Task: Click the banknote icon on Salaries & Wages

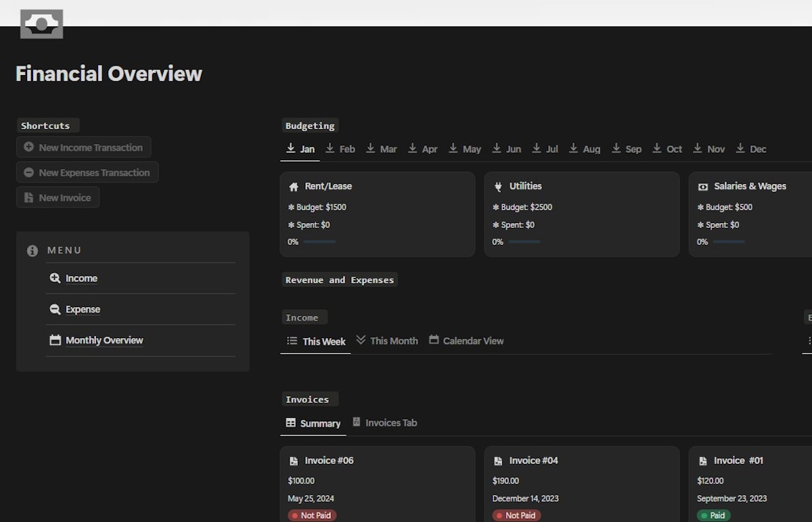Action: point(703,187)
